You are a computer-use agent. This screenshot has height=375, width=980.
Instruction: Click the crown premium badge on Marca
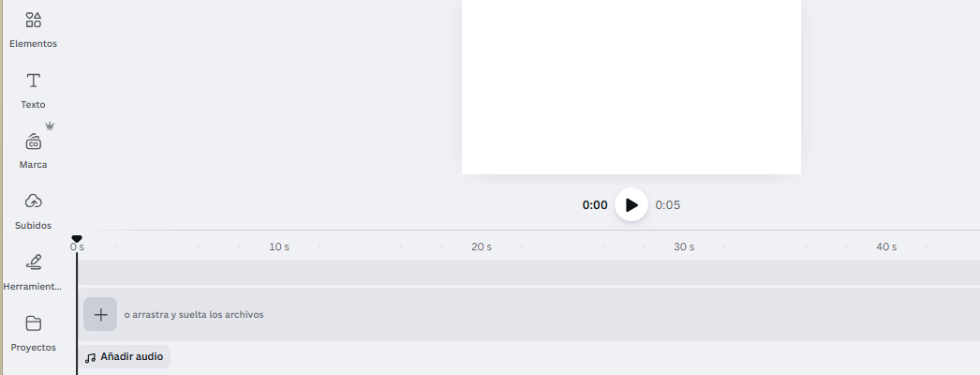(x=50, y=126)
